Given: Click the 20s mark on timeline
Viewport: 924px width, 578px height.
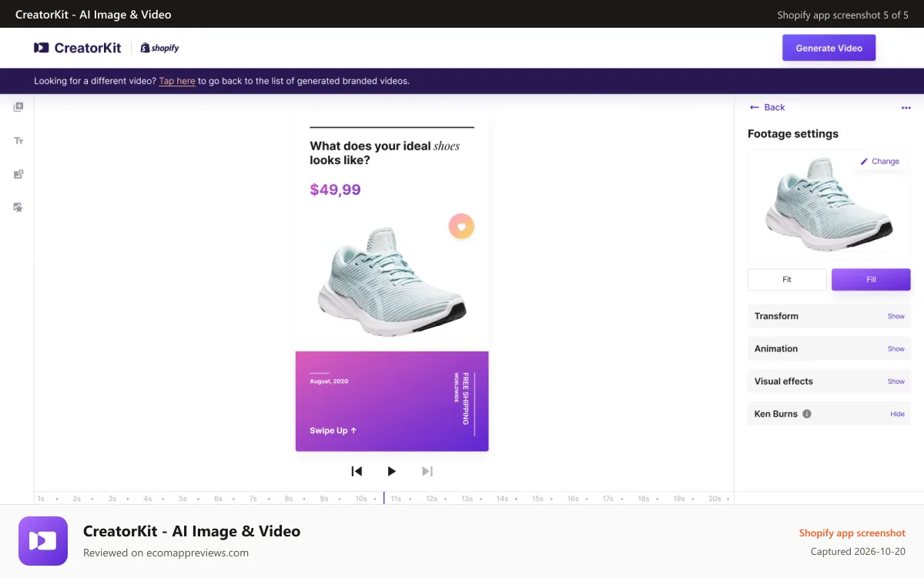Looking at the screenshot, I should click(715, 499).
